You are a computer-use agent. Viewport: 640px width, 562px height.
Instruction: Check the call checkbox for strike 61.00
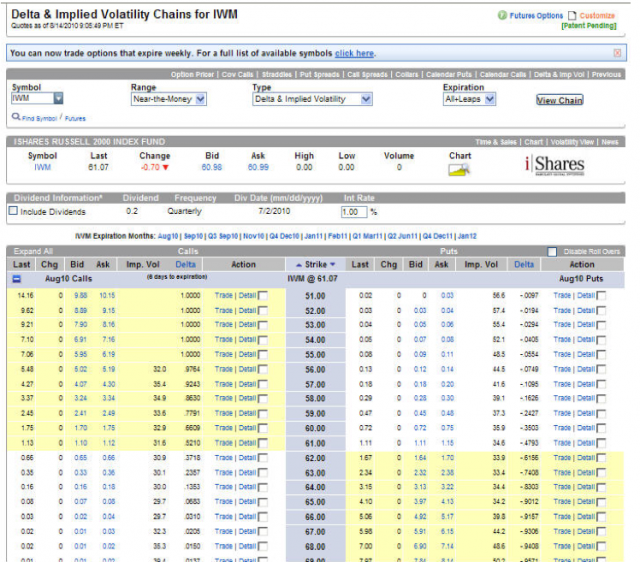click(x=263, y=444)
